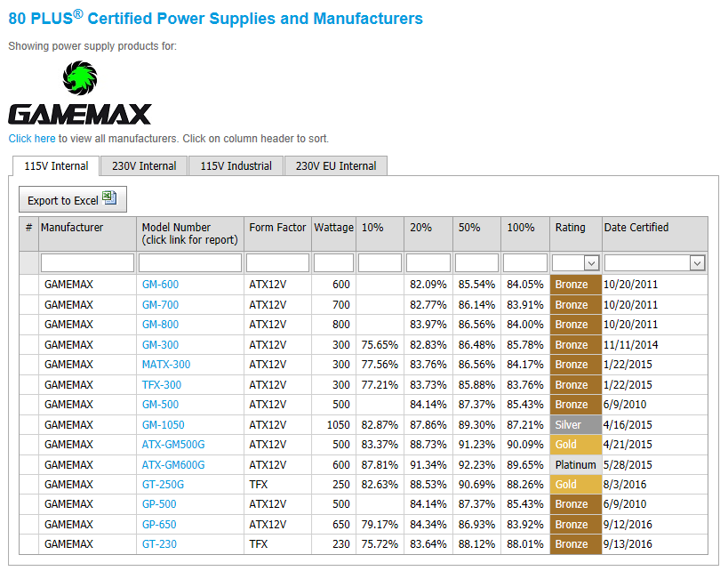This screenshot has width=728, height=579.
Task: Open the GM-500 report link
Action: click(160, 405)
